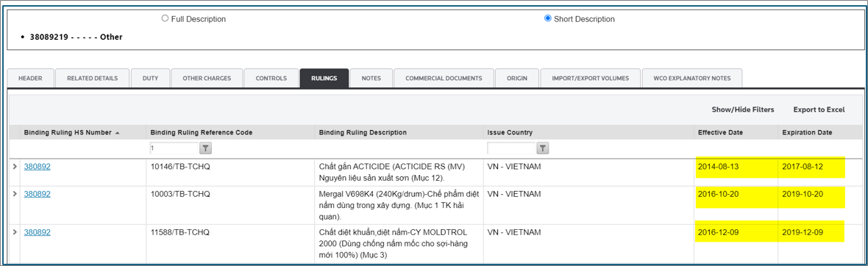Viewport: 868px width, 266px height.
Task: Expand the row for 10146/TB-TCHQ
Action: pos(15,167)
